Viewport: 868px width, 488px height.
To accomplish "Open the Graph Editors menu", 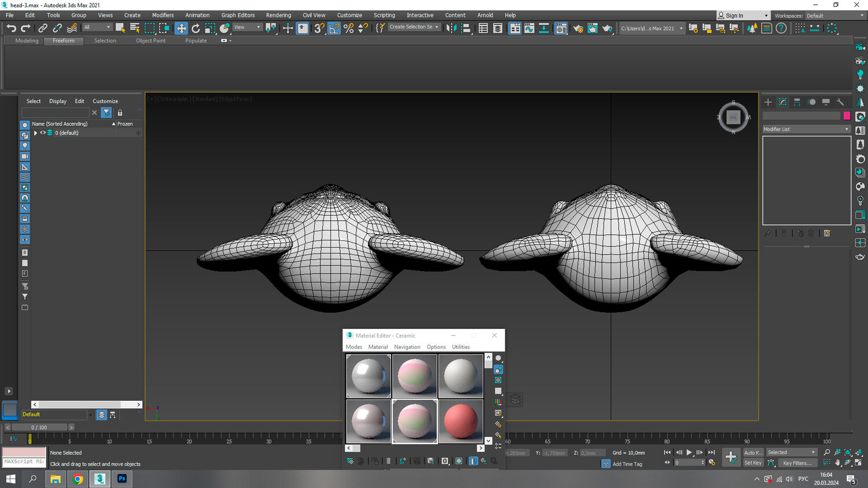I will coord(238,15).
